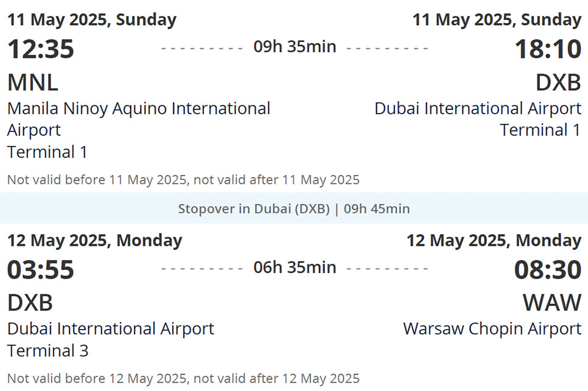Select the DXB code below 18:10
The height and width of the screenshot is (391, 588).
pos(558,83)
